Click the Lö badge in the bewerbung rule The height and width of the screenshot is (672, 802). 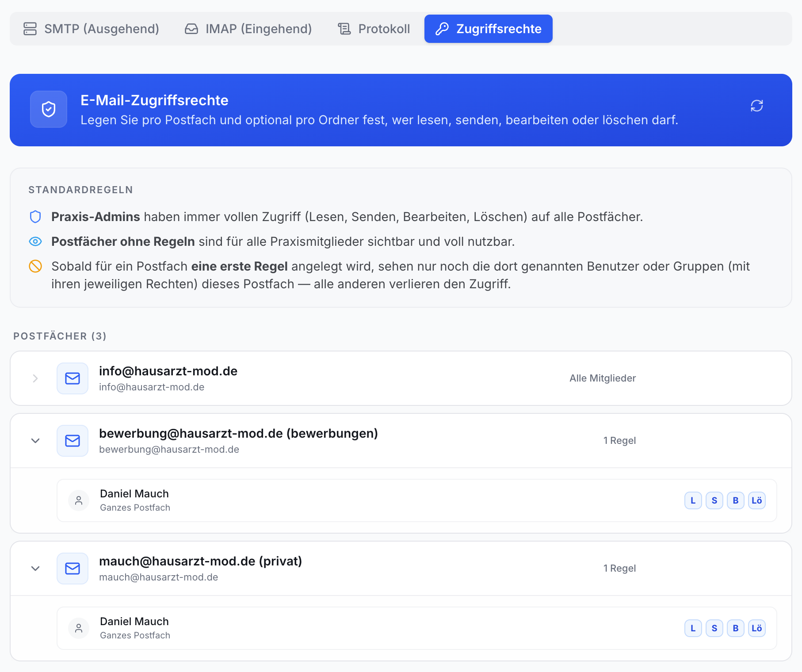(x=757, y=500)
